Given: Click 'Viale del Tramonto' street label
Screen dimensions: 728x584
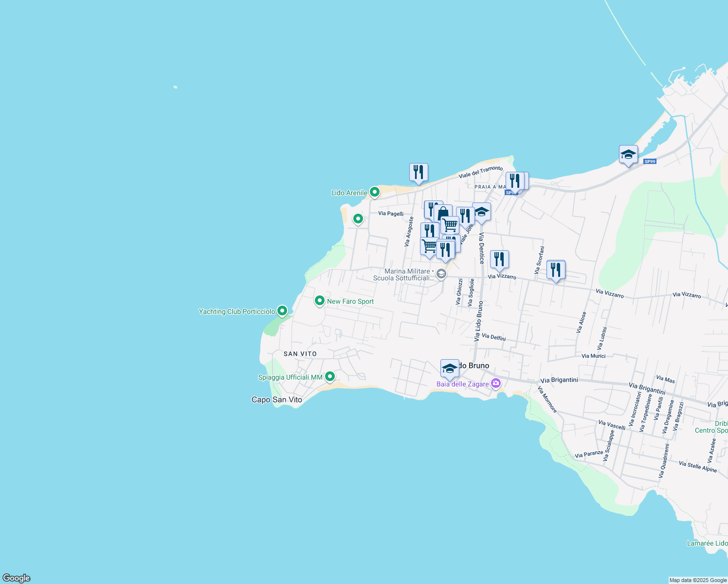Looking at the screenshot, I should point(481,172).
